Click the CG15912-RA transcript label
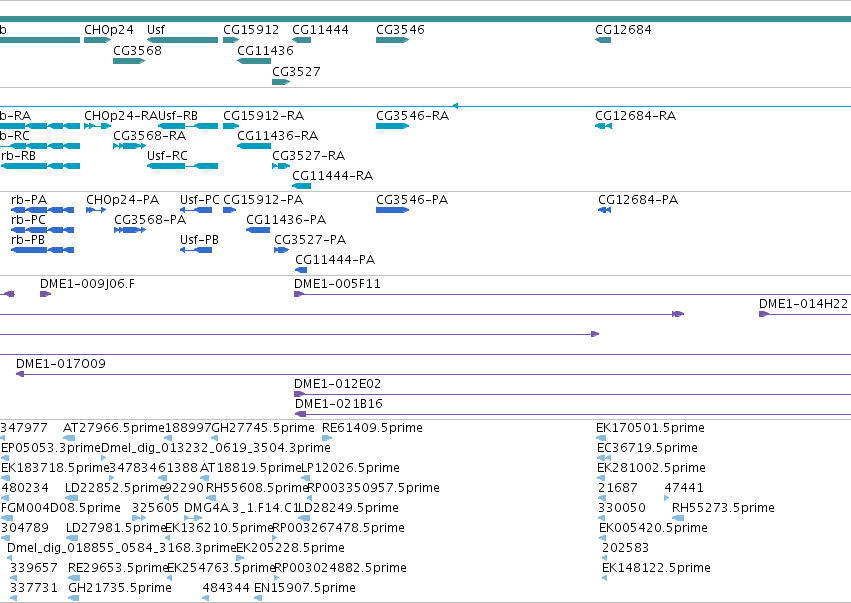This screenshot has width=851, height=603. 263,116
